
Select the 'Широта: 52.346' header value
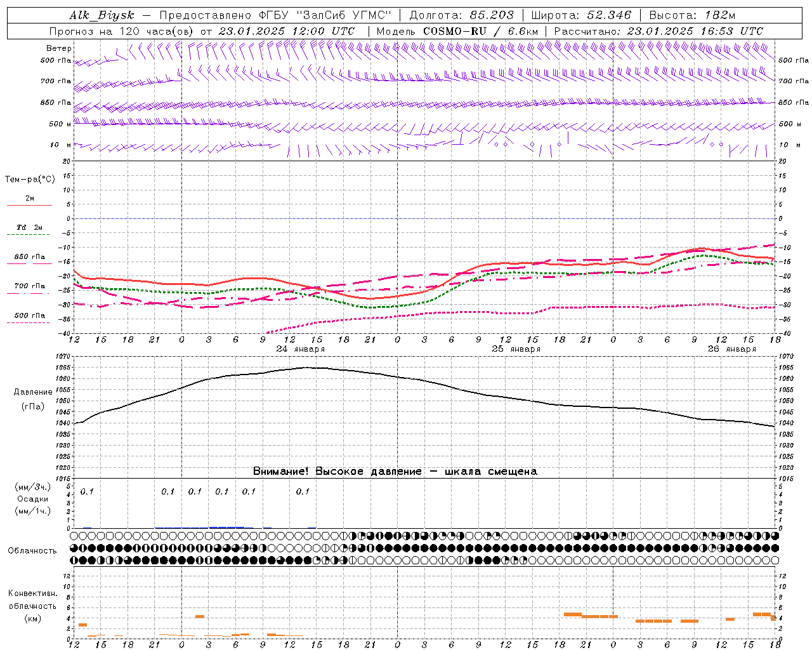tap(581, 15)
